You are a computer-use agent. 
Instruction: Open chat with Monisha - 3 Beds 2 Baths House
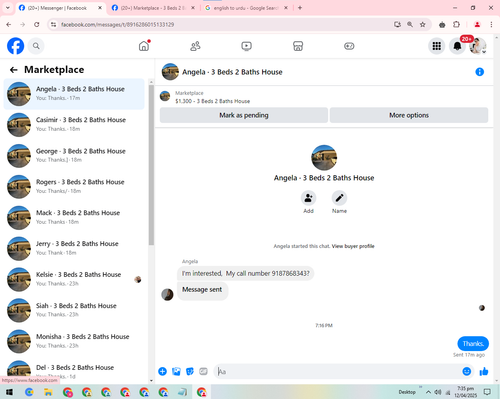(74, 341)
